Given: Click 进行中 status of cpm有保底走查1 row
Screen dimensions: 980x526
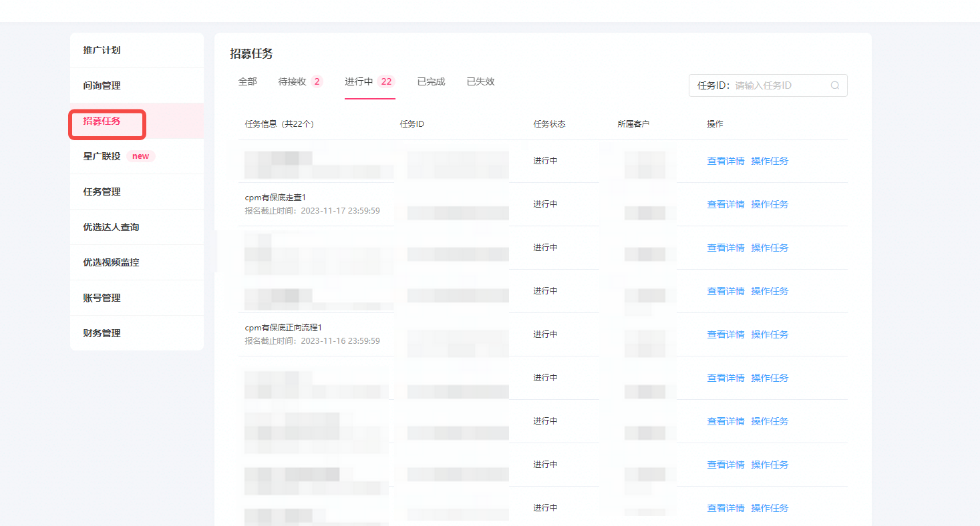Looking at the screenshot, I should tap(545, 204).
